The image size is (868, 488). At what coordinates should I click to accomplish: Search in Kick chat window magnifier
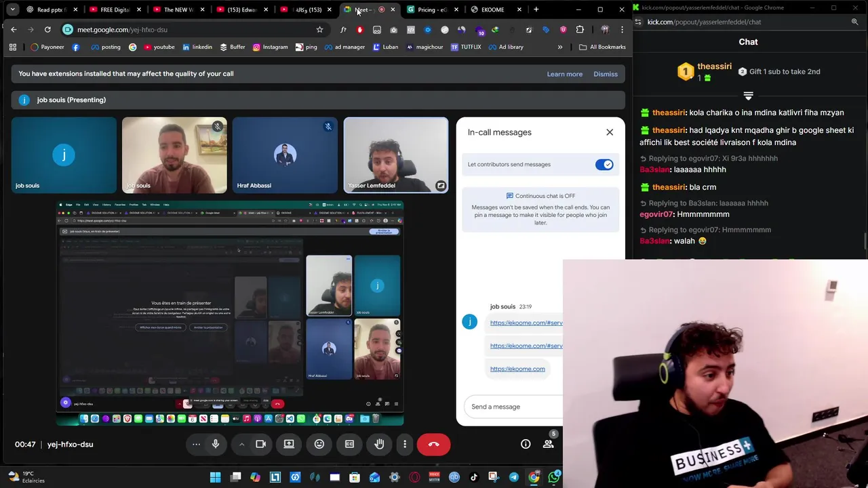click(x=854, y=22)
